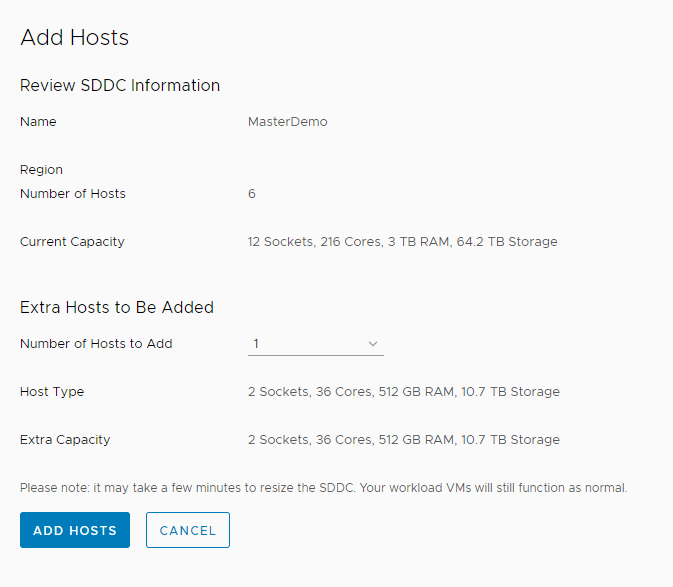
Task: Click the ADD HOSTS button
Action: tap(75, 530)
